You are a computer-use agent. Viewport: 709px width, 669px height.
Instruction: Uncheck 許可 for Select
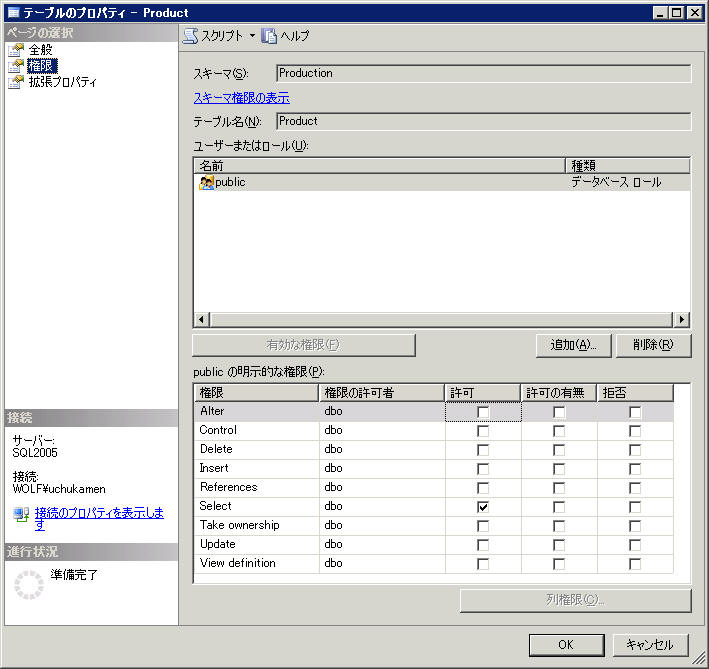[x=483, y=507]
